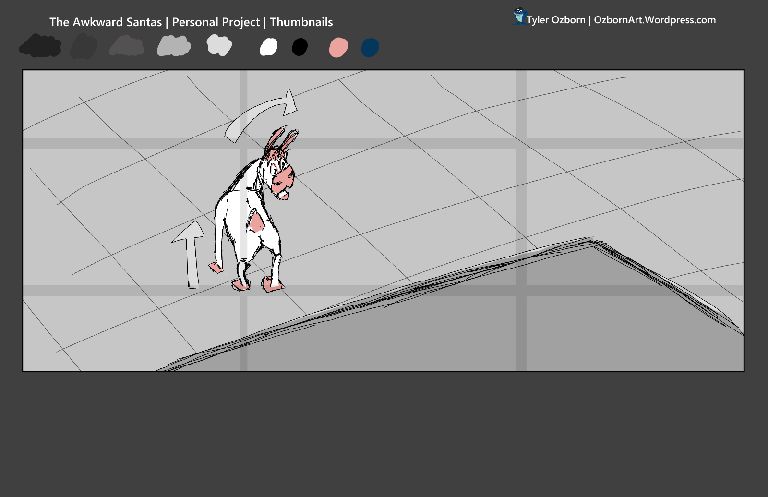Click "The Awkward Santas" title text

point(105,22)
